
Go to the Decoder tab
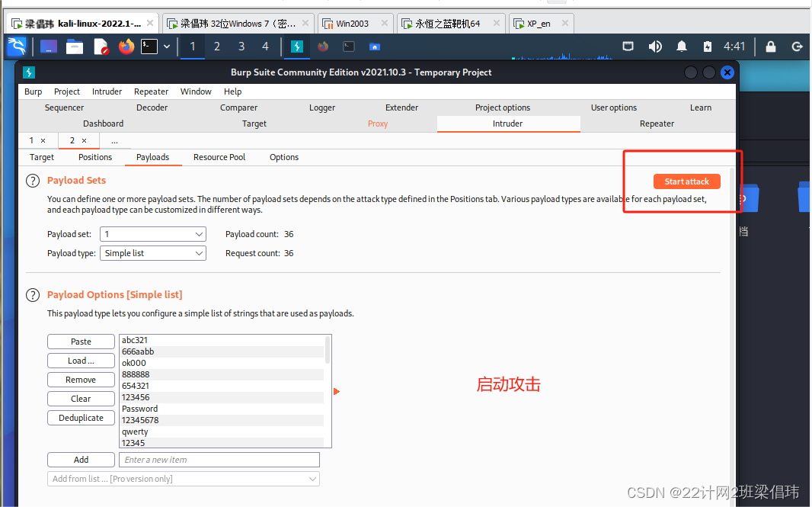[152, 107]
